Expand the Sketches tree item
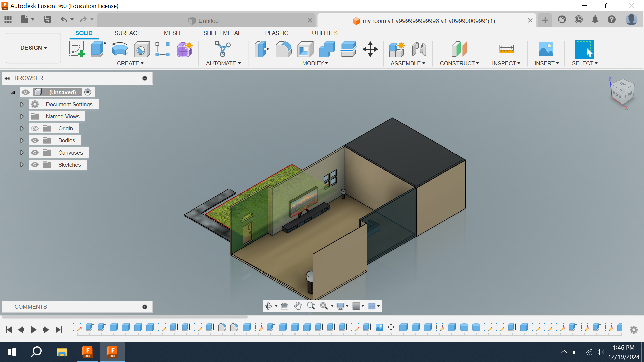 [x=21, y=165]
